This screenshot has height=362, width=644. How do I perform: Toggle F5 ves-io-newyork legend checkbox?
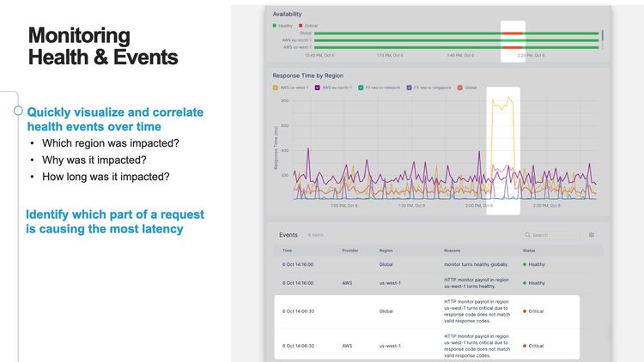(362, 87)
